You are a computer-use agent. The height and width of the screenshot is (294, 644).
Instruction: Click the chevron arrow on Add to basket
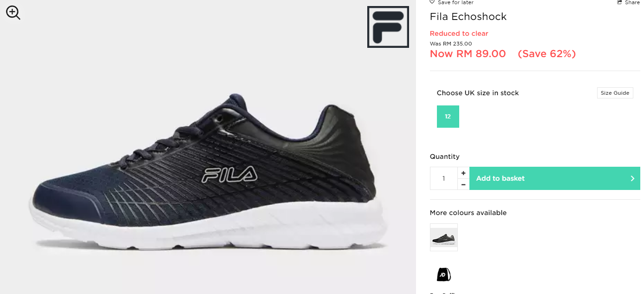(x=632, y=178)
